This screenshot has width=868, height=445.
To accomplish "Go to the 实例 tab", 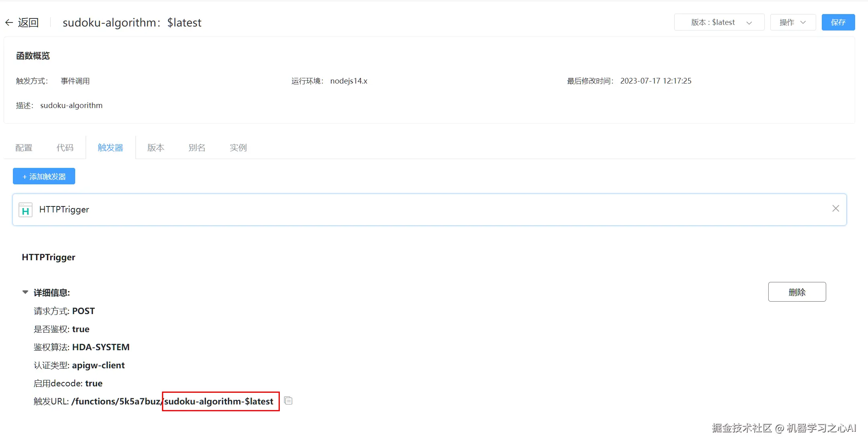I will (238, 148).
